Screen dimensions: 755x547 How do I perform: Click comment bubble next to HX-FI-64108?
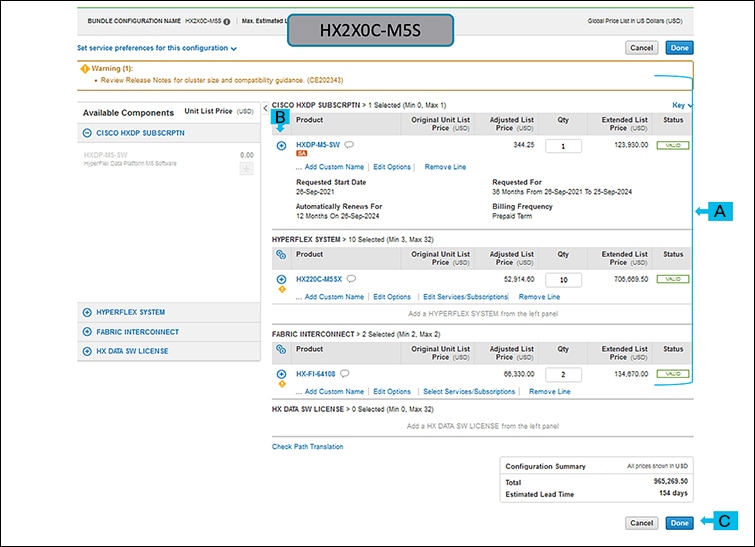point(345,373)
